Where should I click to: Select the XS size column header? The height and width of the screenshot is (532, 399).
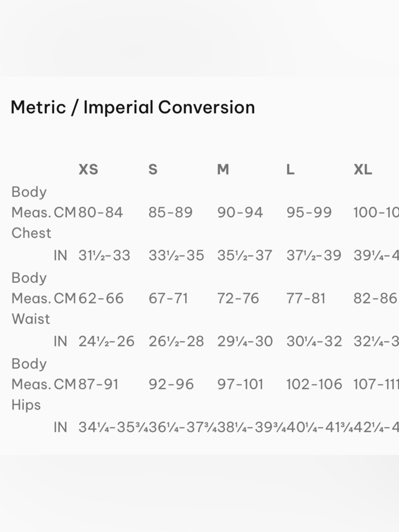(88, 169)
